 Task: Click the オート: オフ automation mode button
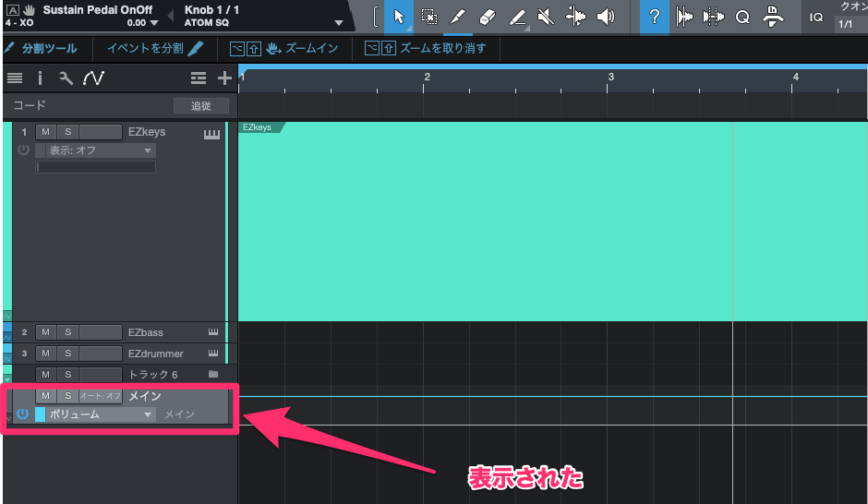coord(101,396)
